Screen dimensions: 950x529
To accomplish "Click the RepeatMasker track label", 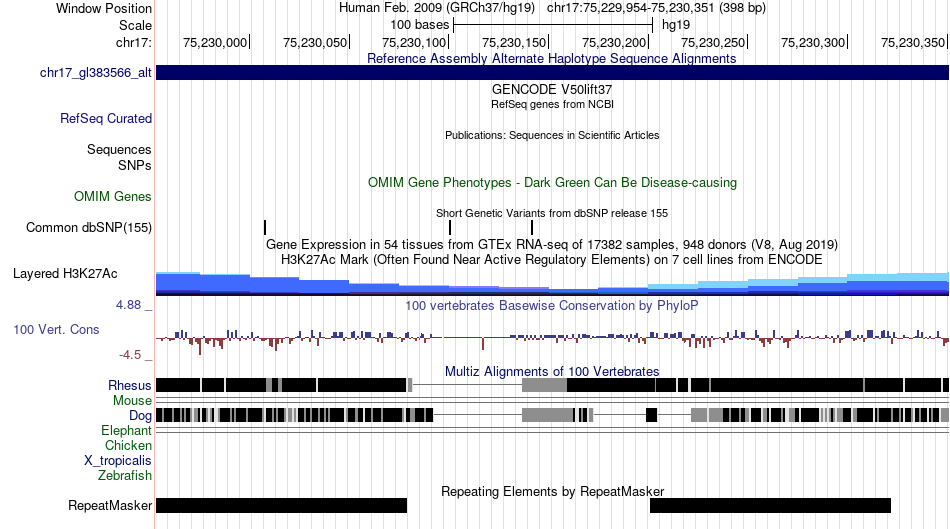I will [110, 505].
